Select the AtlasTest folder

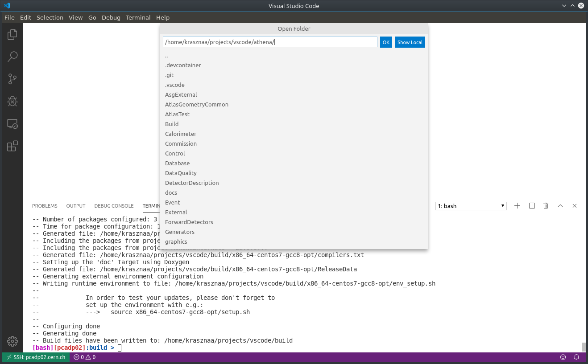[294, 115]
